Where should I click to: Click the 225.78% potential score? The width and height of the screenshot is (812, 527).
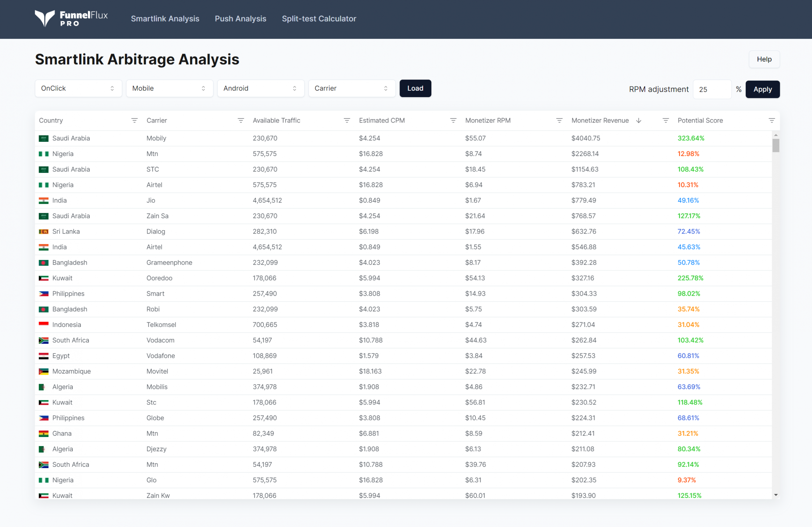point(690,278)
